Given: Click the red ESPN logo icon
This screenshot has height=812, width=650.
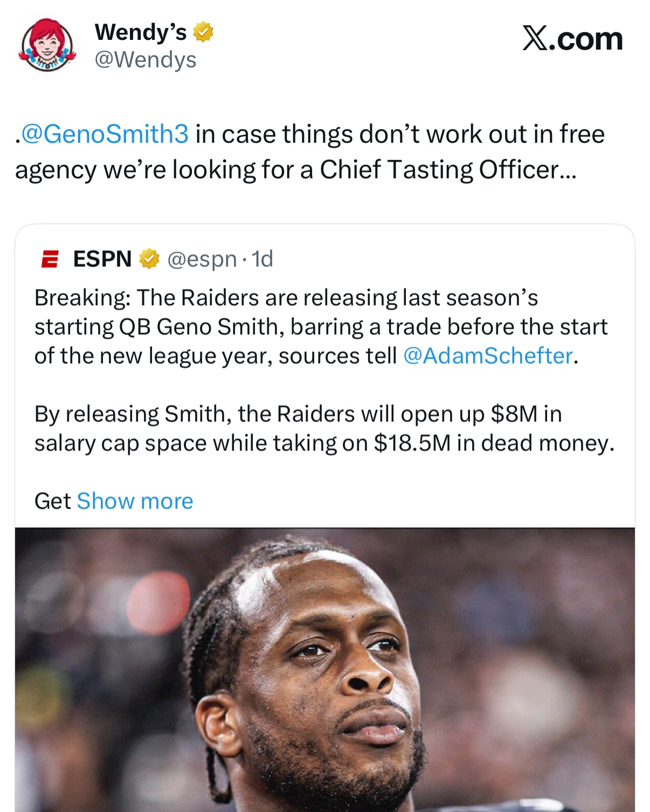Looking at the screenshot, I should click(x=50, y=259).
